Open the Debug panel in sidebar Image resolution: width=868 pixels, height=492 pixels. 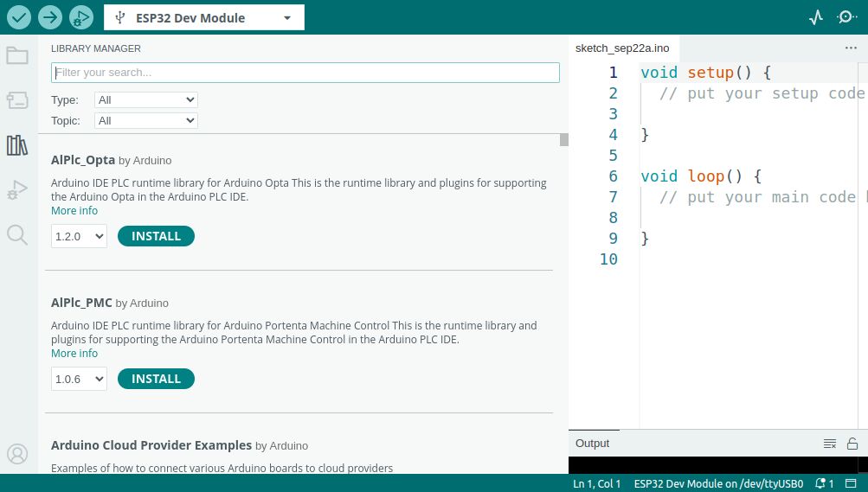pos(17,190)
